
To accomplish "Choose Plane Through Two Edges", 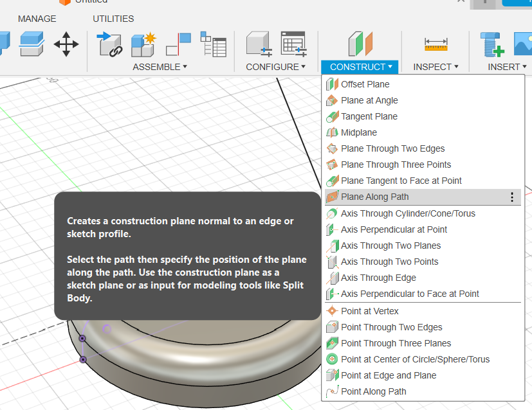I will (x=423, y=148).
